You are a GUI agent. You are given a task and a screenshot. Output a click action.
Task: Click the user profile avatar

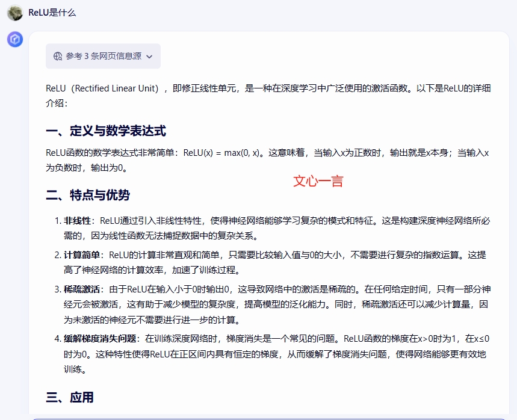point(14,13)
